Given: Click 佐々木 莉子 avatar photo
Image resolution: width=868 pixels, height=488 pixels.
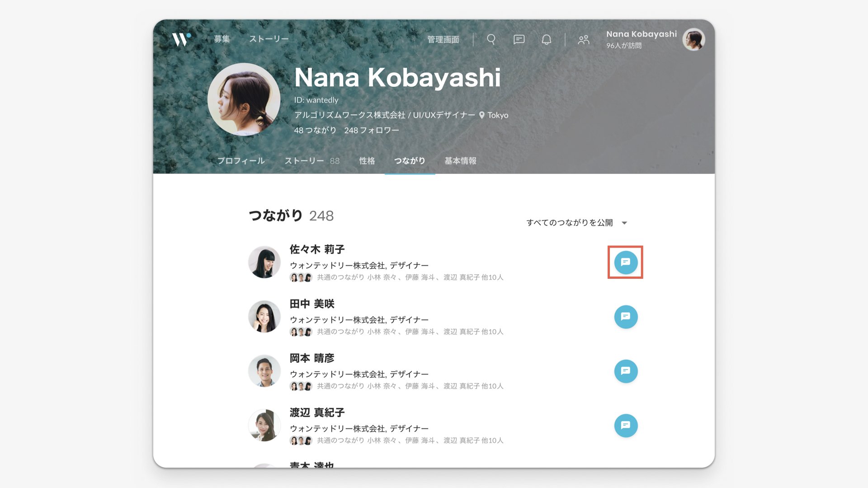Looking at the screenshot, I should 264,262.
